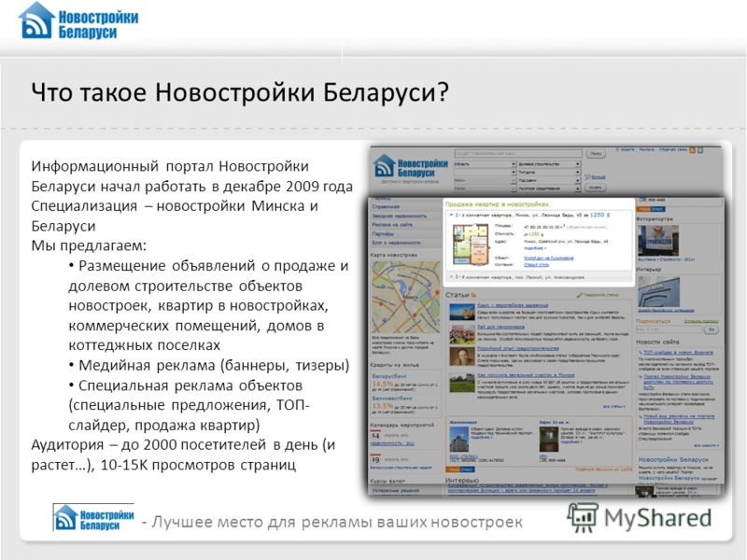Open the Фоторепортаж photo thumbnail
The height and width of the screenshot is (560, 747).
pyautogui.click(x=658, y=240)
